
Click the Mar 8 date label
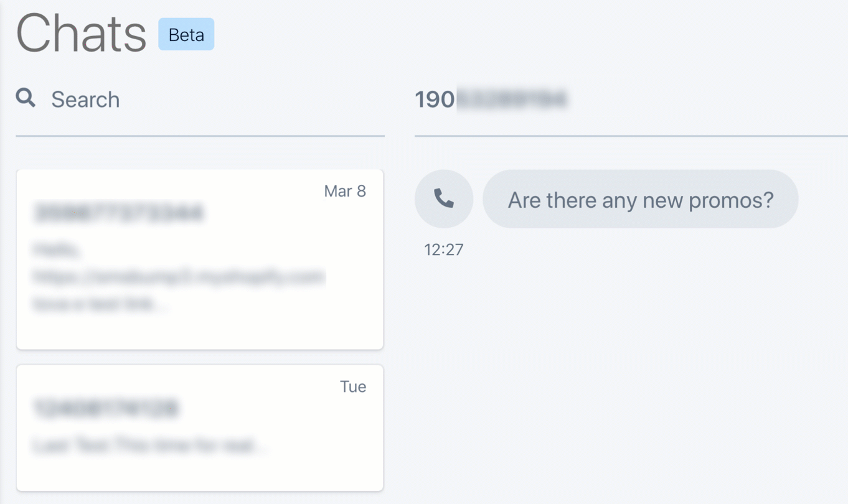[345, 191]
